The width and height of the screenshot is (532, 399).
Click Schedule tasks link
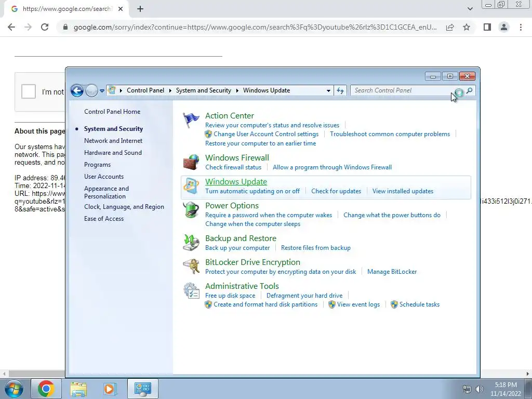[x=419, y=304]
